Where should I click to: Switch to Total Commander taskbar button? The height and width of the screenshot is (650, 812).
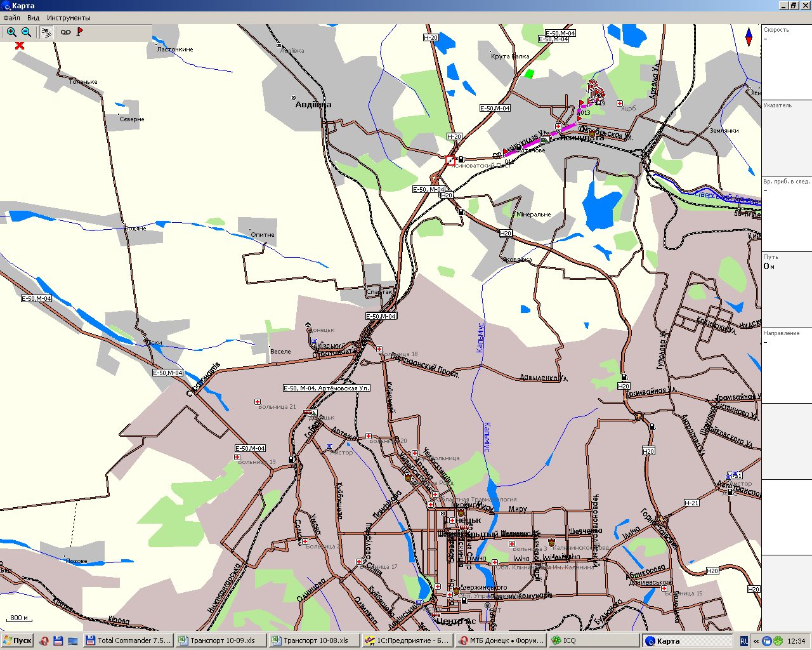click(128, 640)
